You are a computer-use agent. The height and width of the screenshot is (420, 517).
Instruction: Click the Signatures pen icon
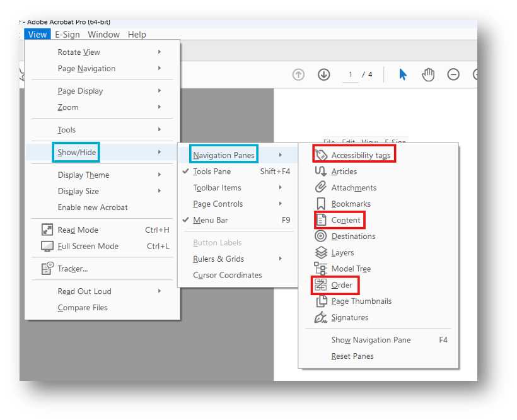[320, 317]
